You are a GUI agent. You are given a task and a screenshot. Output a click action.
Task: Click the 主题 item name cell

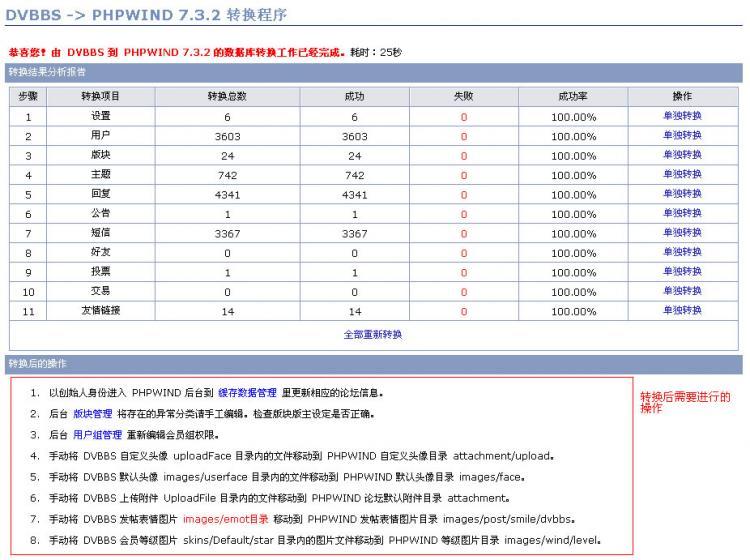100,174
